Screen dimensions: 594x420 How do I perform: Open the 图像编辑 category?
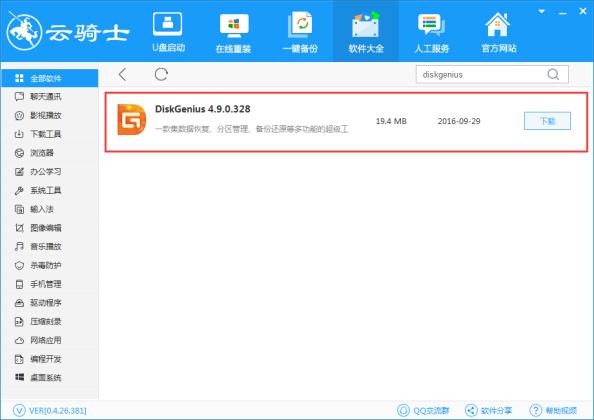[49, 228]
